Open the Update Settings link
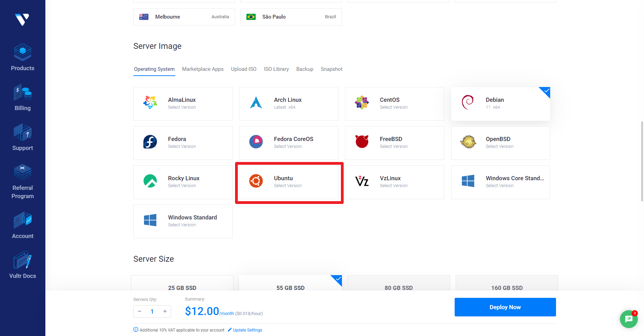Image resolution: width=644 pixels, height=336 pixels. coord(245,330)
